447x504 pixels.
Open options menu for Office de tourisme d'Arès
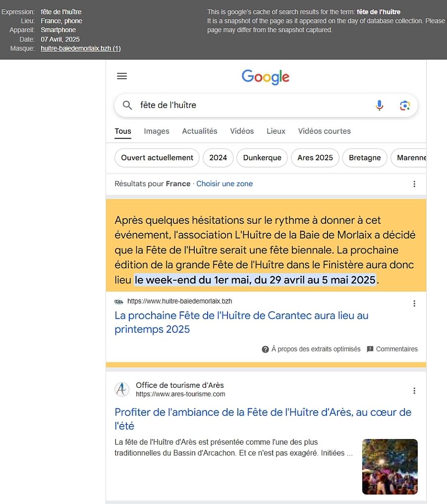click(x=414, y=391)
